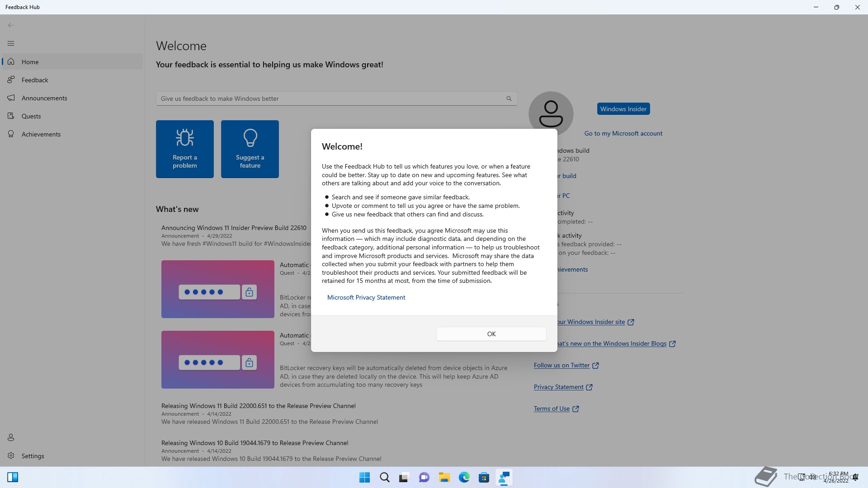Open Achievements in the sidebar
The image size is (868, 488).
point(72,134)
